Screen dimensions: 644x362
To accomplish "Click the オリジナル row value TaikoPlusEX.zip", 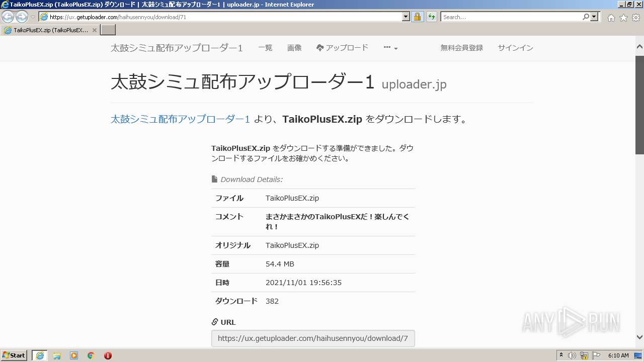I will [292, 245].
